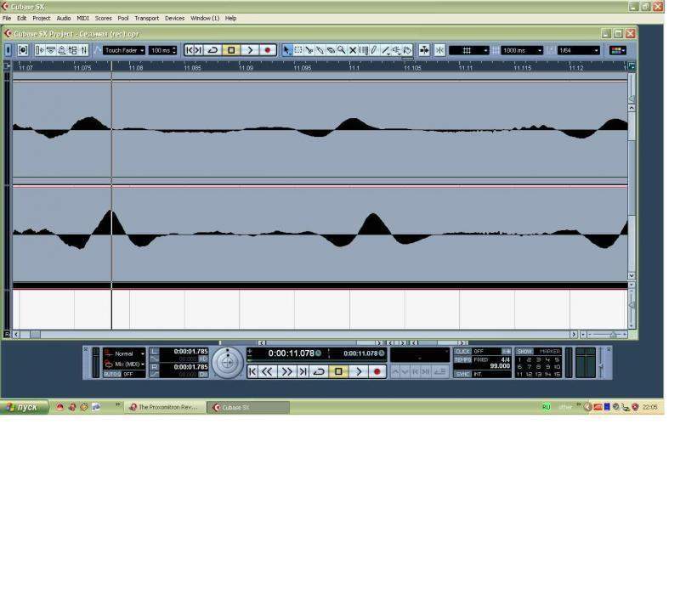This screenshot has height=616, width=680.
Task: Toggle Activate Project button in toolbar
Action: tap(8, 50)
